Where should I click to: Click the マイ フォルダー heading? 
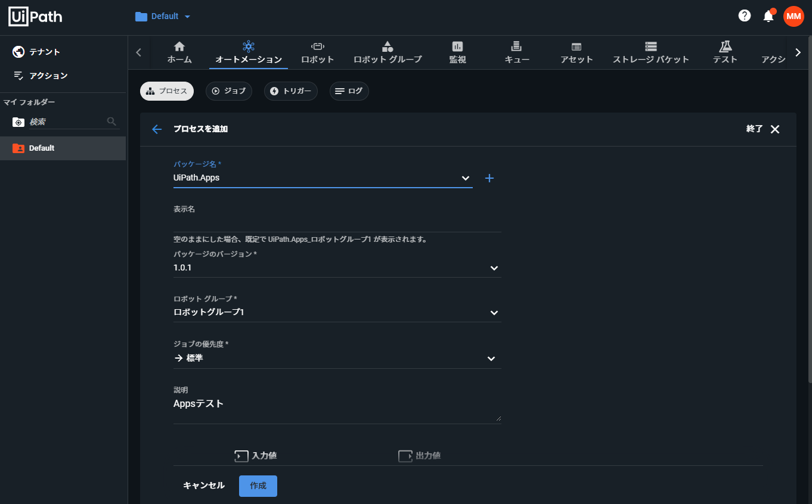tap(29, 102)
